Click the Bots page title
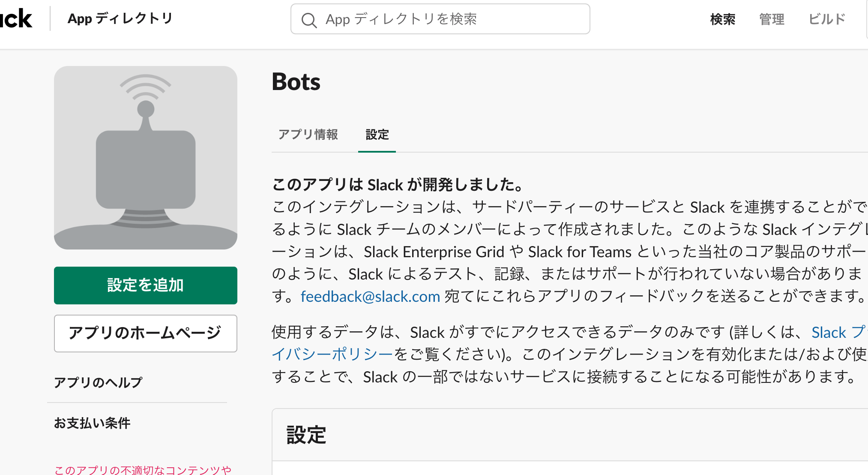868x475 pixels. pos(296,81)
